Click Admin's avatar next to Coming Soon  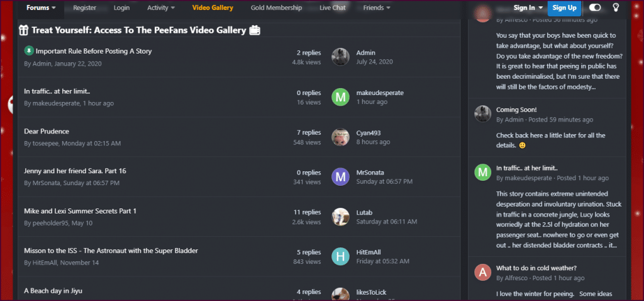tap(483, 113)
